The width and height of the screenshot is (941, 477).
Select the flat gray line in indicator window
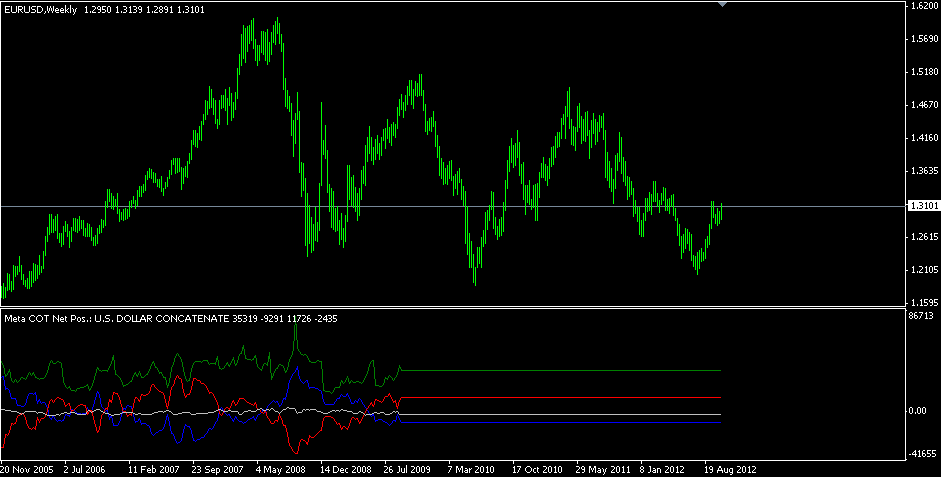560,397
